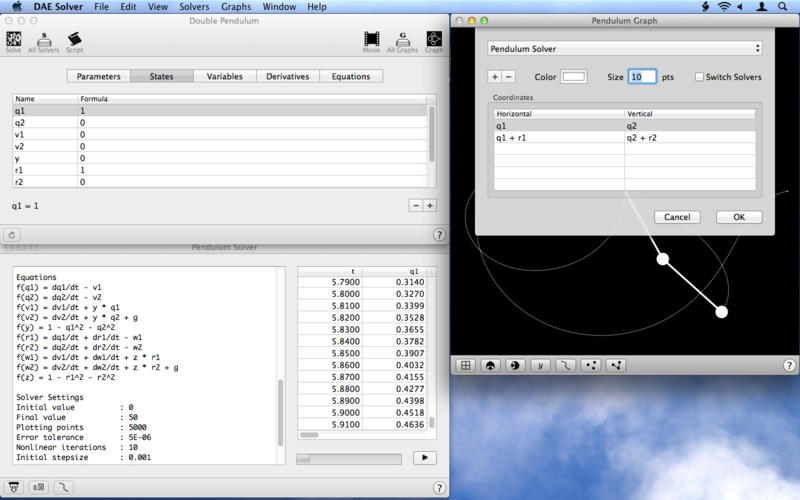
Task: Select the q1 state row
Action: 219,111
